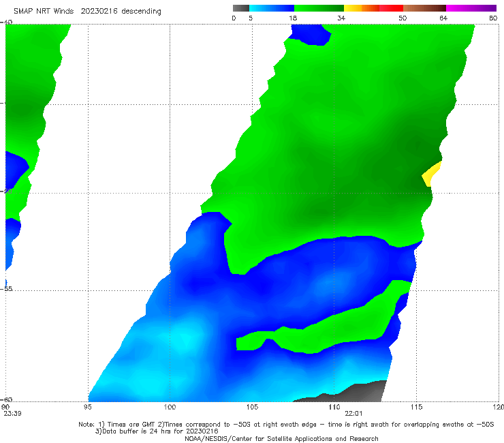
Task: Click the longitude label '100'
Action: click(x=170, y=407)
